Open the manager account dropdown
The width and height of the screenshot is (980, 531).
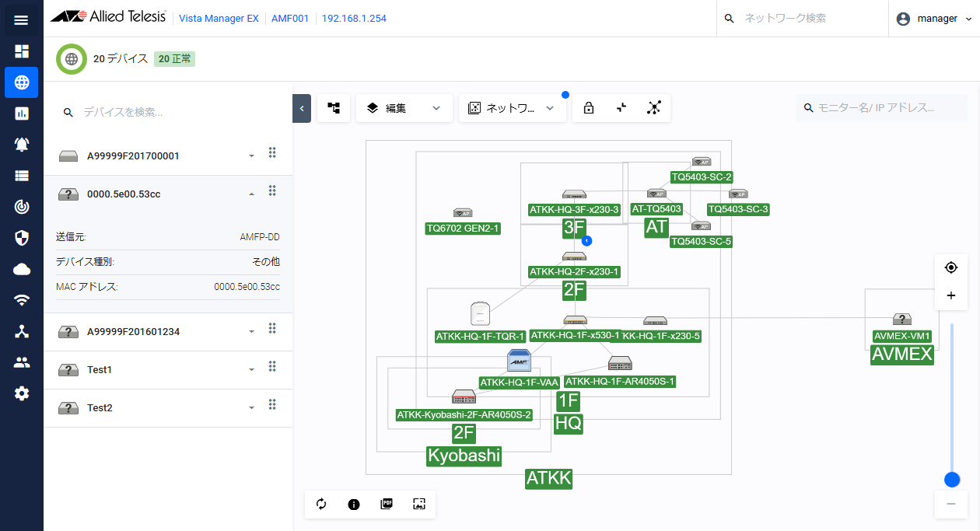click(934, 19)
